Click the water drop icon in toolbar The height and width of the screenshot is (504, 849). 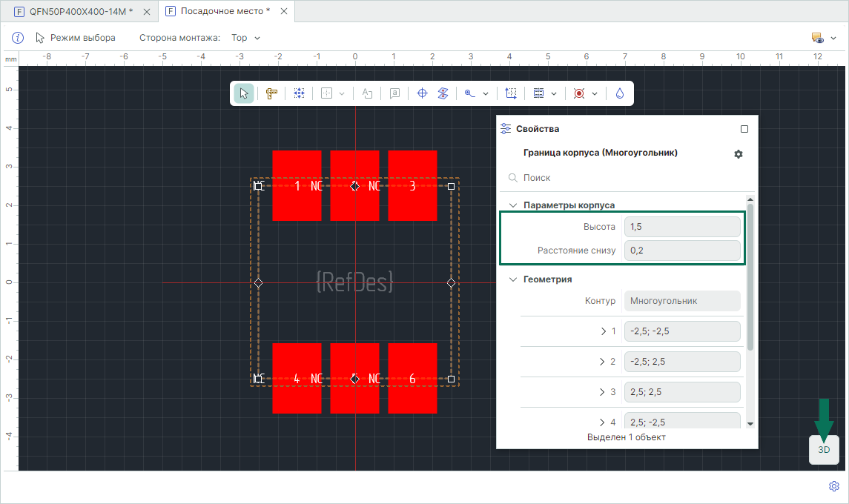pos(620,93)
